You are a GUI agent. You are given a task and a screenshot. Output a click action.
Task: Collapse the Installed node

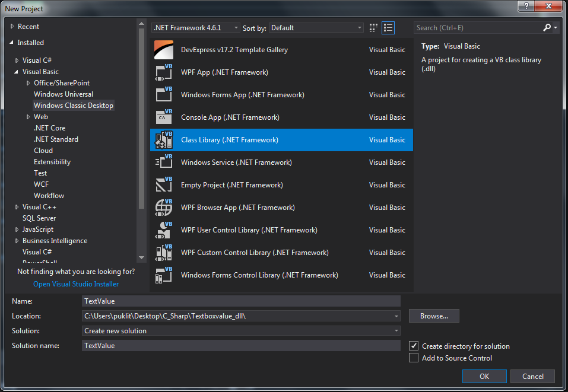12,43
